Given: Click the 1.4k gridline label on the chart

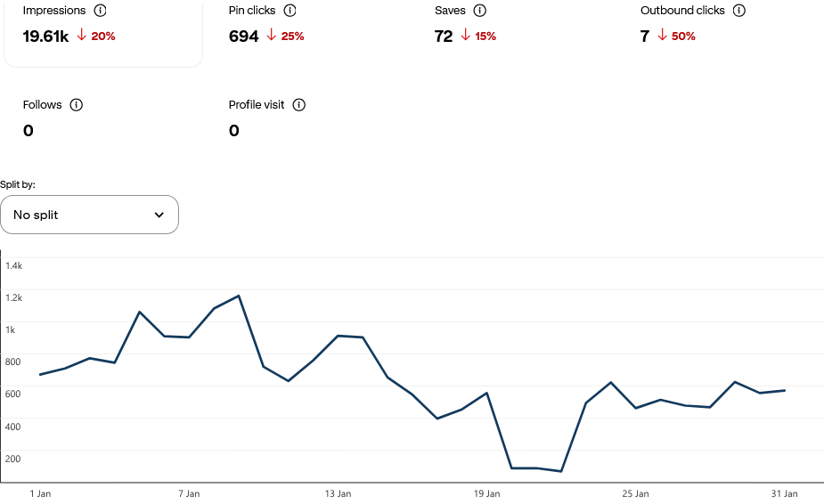Looking at the screenshot, I should pyautogui.click(x=13, y=266).
